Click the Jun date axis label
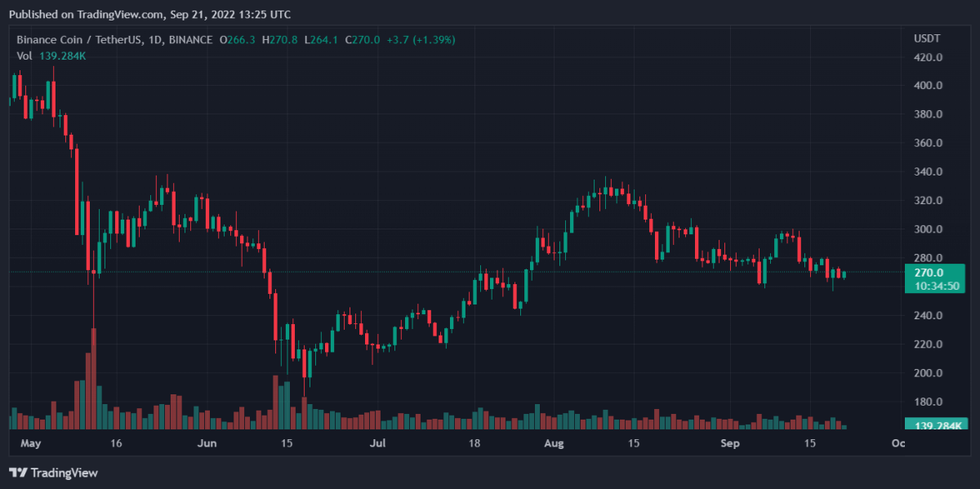 click(x=207, y=443)
